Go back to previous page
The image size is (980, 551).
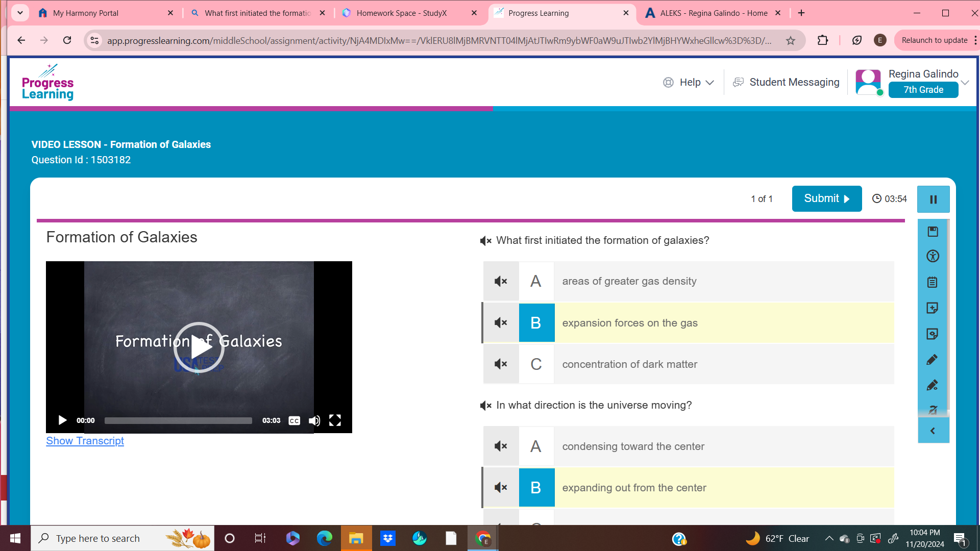coord(21,40)
